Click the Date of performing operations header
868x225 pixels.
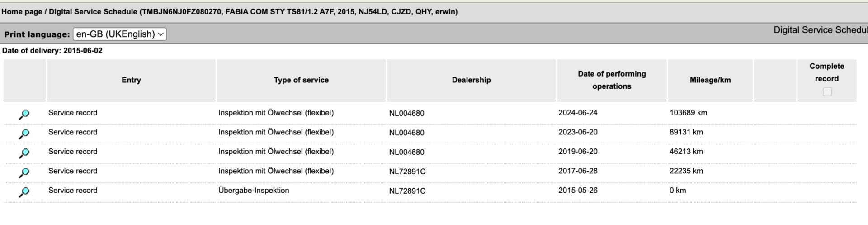(612, 80)
